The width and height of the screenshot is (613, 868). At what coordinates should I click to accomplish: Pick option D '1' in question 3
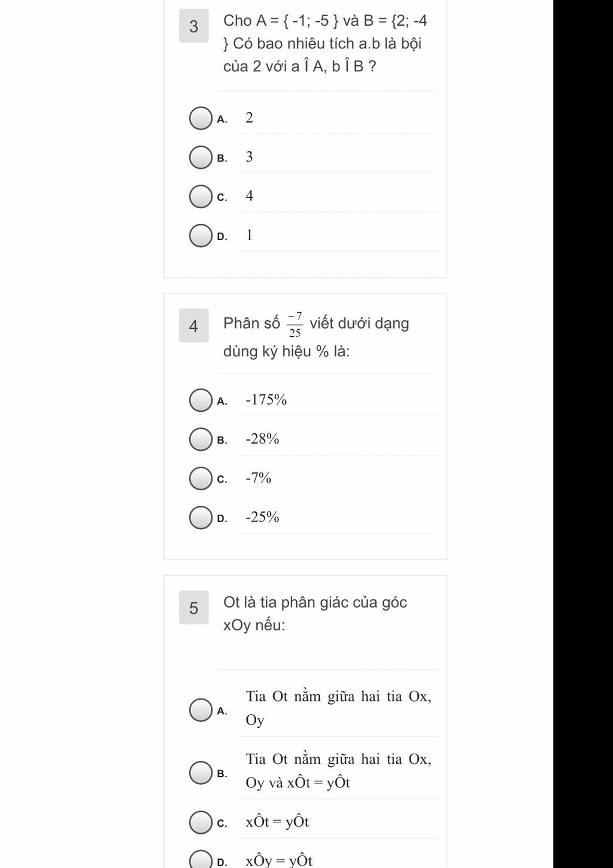pos(201,235)
